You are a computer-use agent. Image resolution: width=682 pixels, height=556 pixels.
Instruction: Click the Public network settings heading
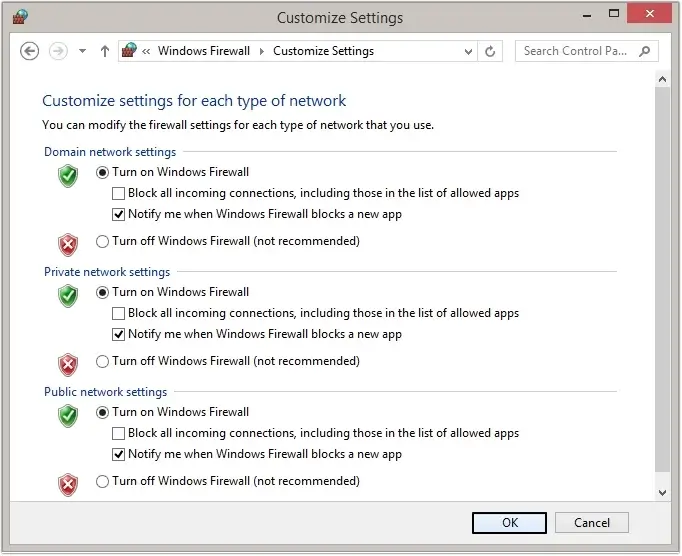coord(105,392)
